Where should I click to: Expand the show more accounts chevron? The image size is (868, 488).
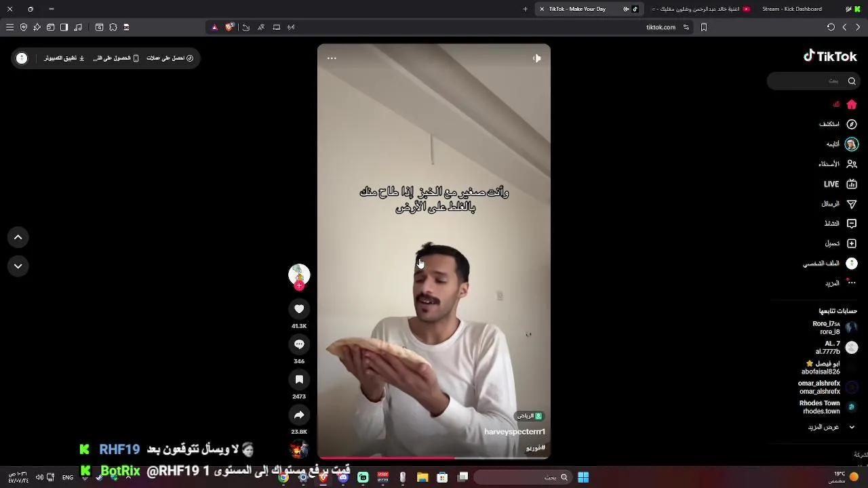point(852,427)
